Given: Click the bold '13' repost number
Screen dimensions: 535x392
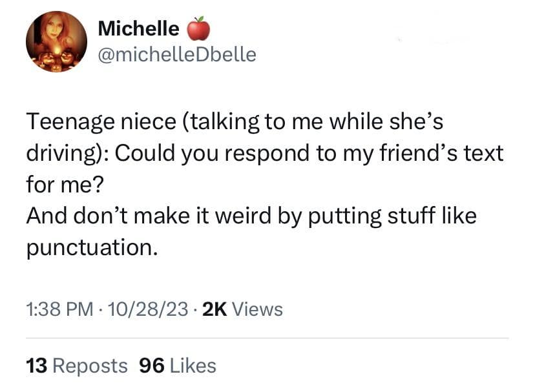Looking at the screenshot, I should tap(36, 366).
